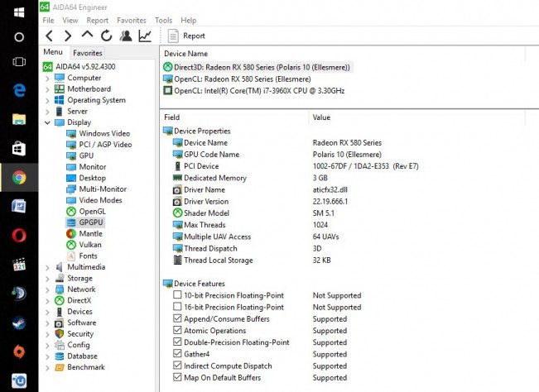Toggle Double-Precision Floating-Point checkbox
This screenshot has width=539, height=392.
pyautogui.click(x=177, y=342)
